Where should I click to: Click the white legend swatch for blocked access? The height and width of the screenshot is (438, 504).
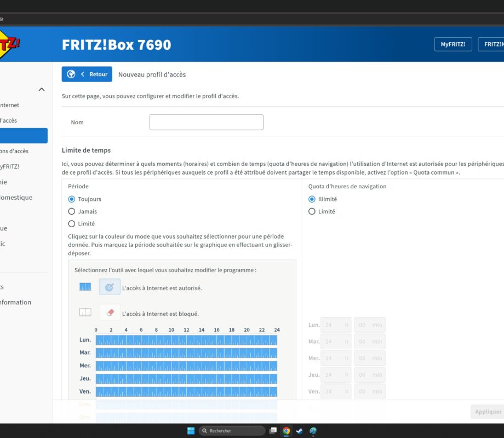point(85,313)
